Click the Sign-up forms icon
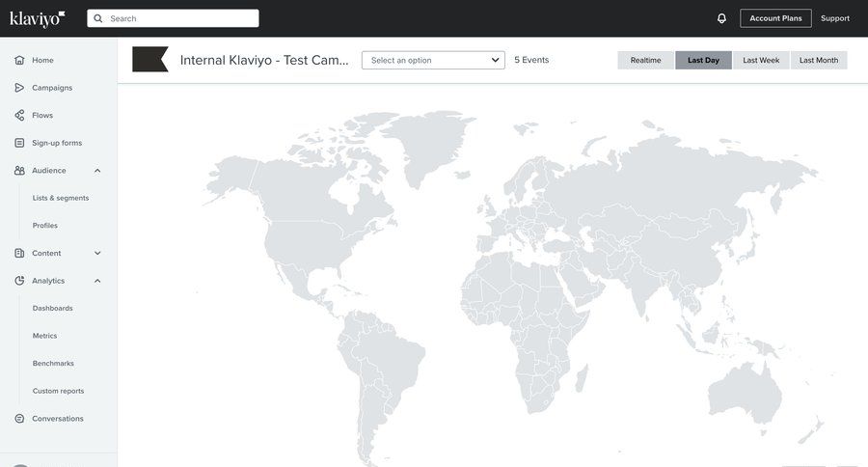868x467 pixels. [19, 143]
